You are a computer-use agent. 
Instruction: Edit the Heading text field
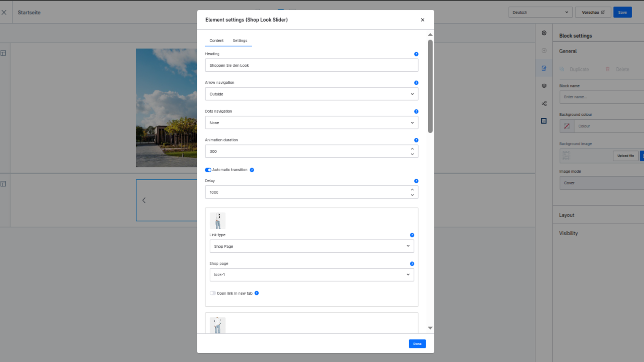(312, 65)
